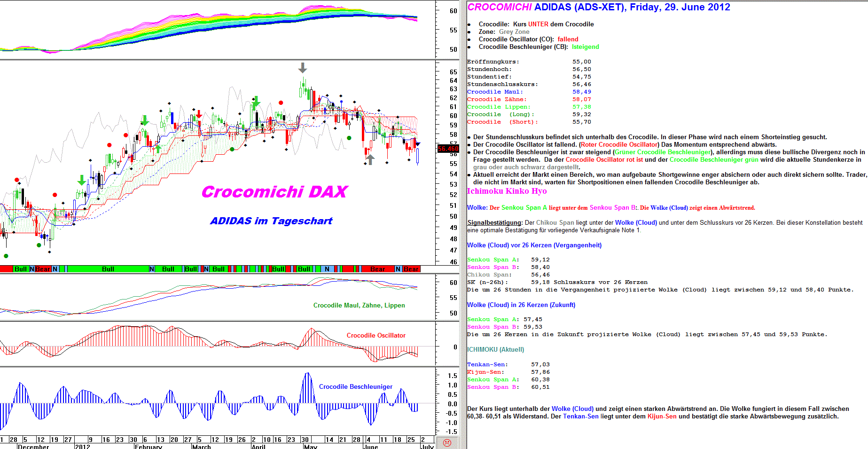Select the Crocodile Oscillator panel label
The height and width of the screenshot is (449, 868).
(376, 335)
